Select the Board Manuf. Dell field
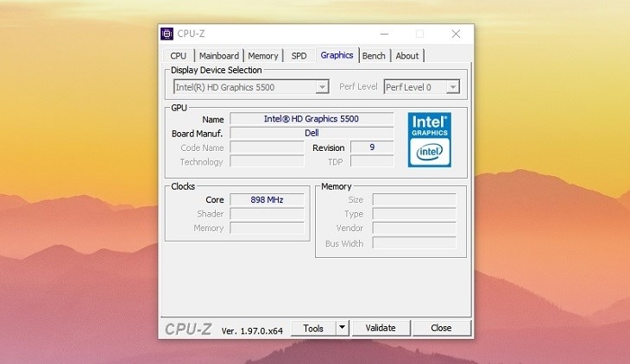The width and height of the screenshot is (630, 364). [311, 133]
